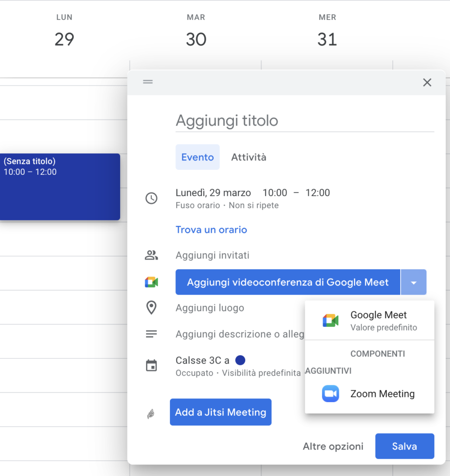The height and width of the screenshot is (476, 450).
Task: Click the drag handle at dialog top
Action: [x=148, y=82]
